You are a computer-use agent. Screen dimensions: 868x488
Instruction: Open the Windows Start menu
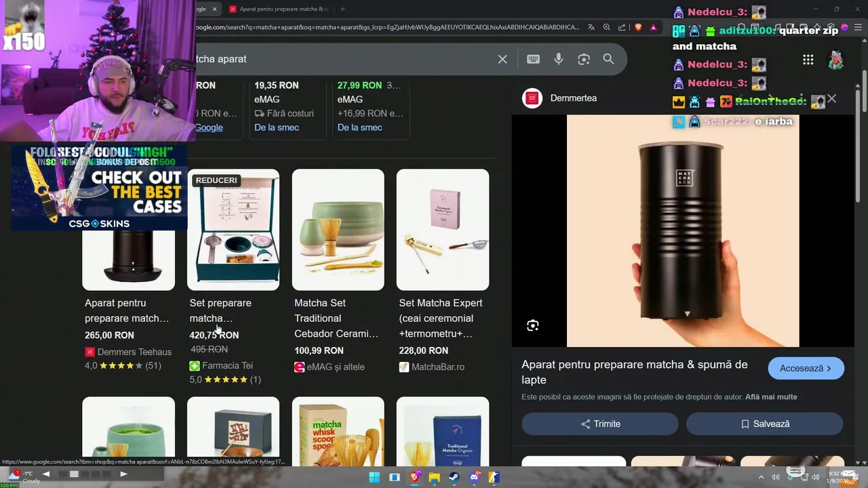(x=374, y=477)
